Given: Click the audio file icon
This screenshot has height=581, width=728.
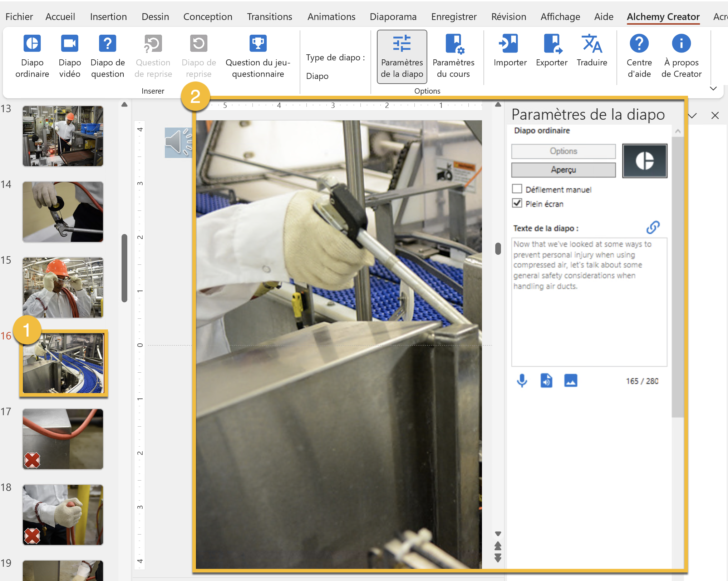Looking at the screenshot, I should 546,381.
